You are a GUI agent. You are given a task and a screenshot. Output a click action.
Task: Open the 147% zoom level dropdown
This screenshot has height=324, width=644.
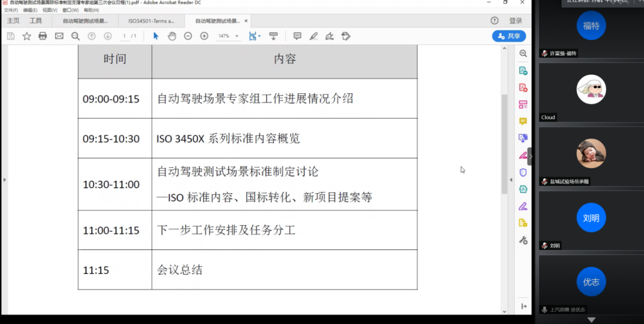(228, 36)
